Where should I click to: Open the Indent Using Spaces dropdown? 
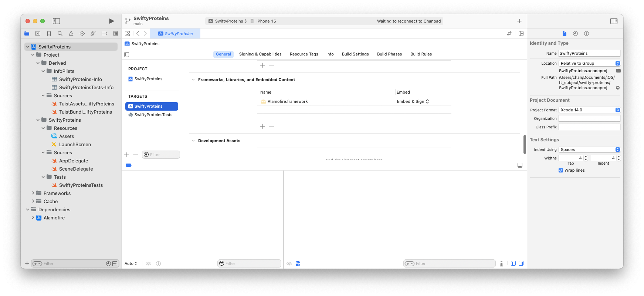tap(589, 149)
